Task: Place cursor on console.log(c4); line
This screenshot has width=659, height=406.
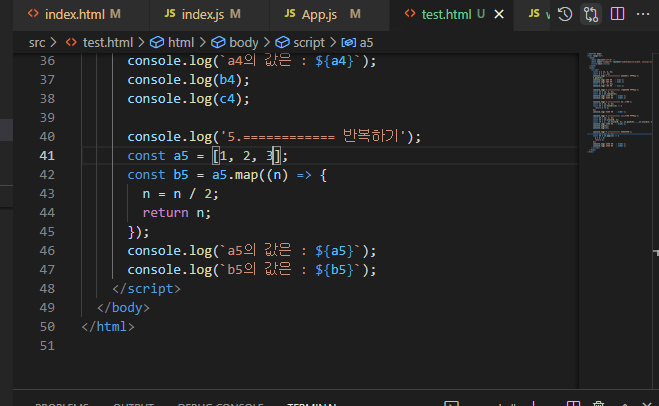Action: point(189,99)
